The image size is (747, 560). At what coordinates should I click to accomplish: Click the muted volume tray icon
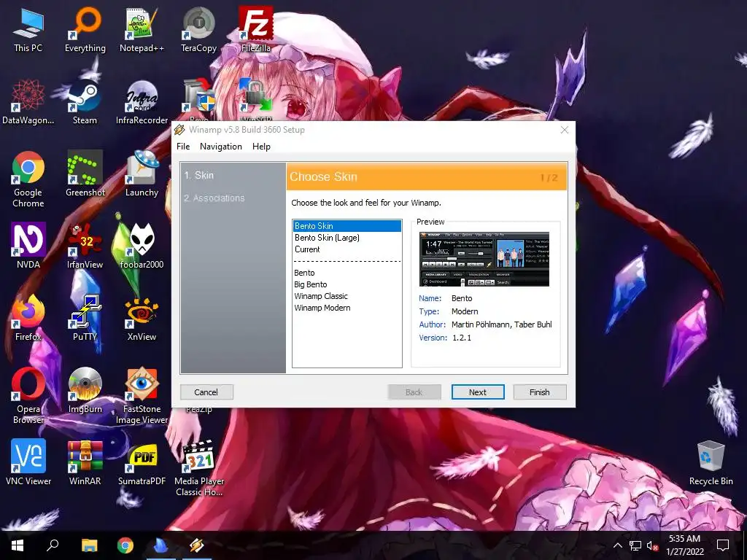tap(653, 545)
